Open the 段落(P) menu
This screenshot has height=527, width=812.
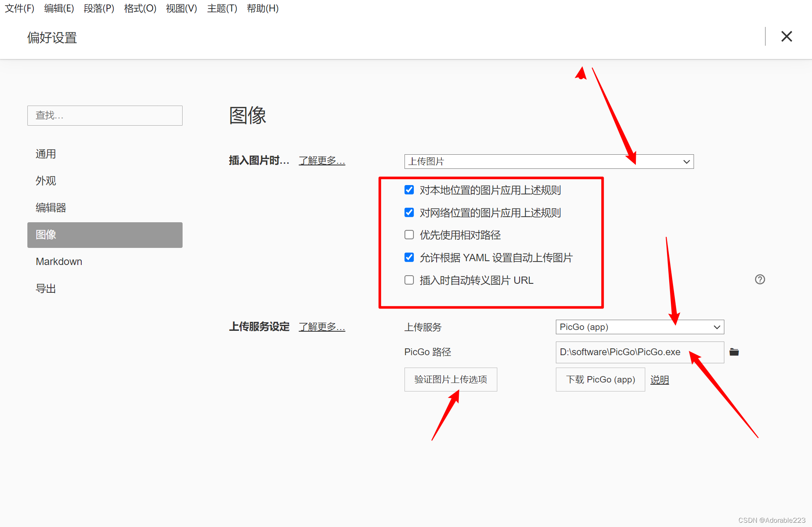99,8
